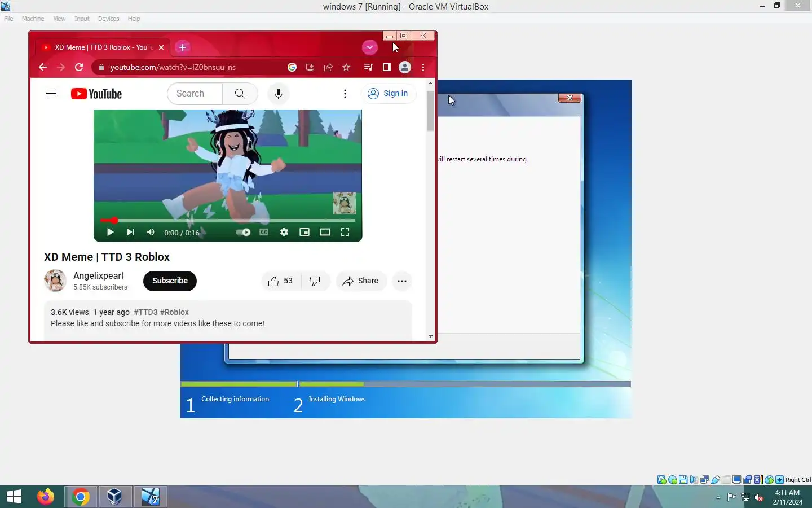
Task: Open the Windows Start menu
Action: [14, 497]
